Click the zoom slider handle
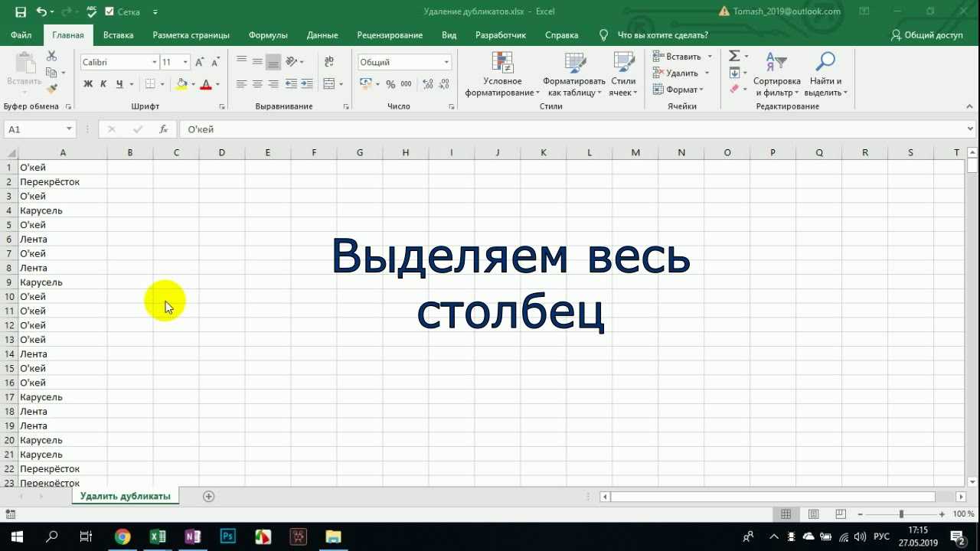The image size is (980, 551). 901,514
